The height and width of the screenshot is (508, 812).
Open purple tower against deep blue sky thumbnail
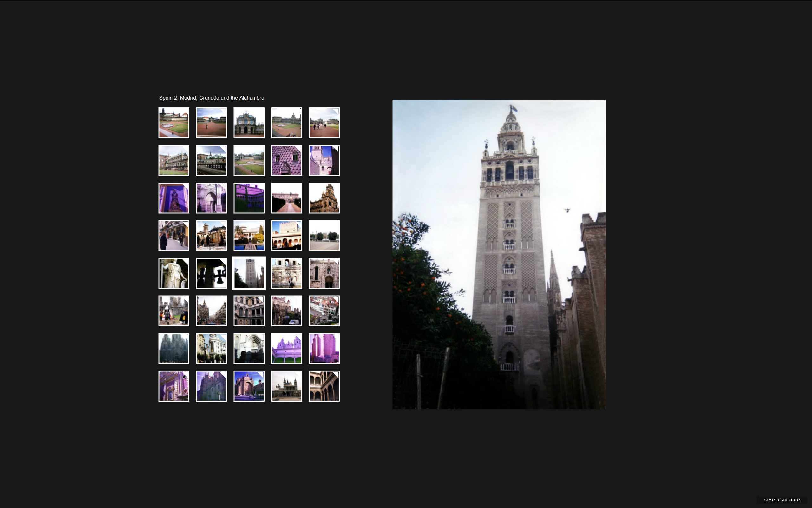324,160
